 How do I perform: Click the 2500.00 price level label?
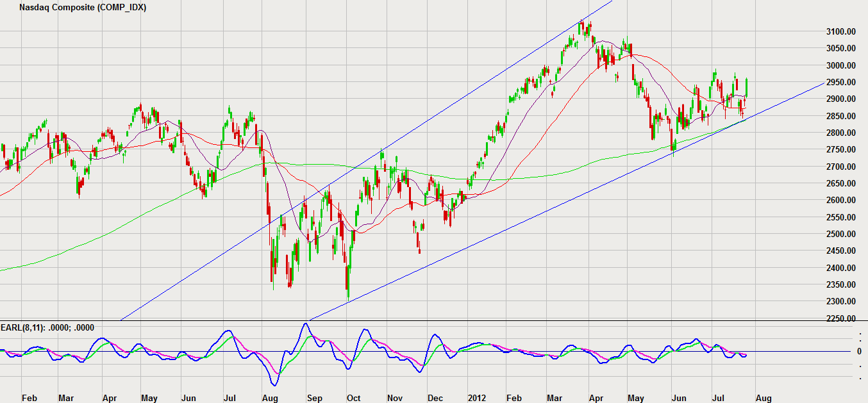(x=842, y=234)
